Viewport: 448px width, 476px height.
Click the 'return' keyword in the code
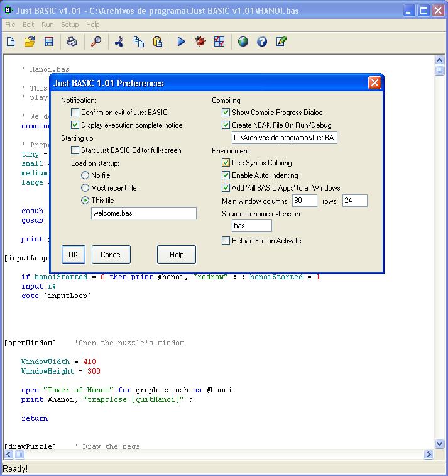click(35, 418)
